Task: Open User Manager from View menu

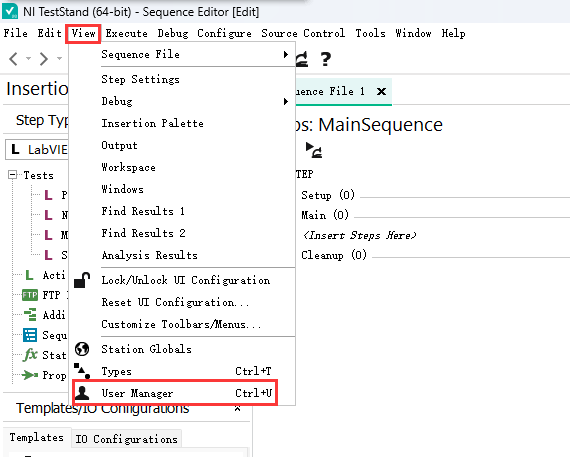Action: (175, 393)
